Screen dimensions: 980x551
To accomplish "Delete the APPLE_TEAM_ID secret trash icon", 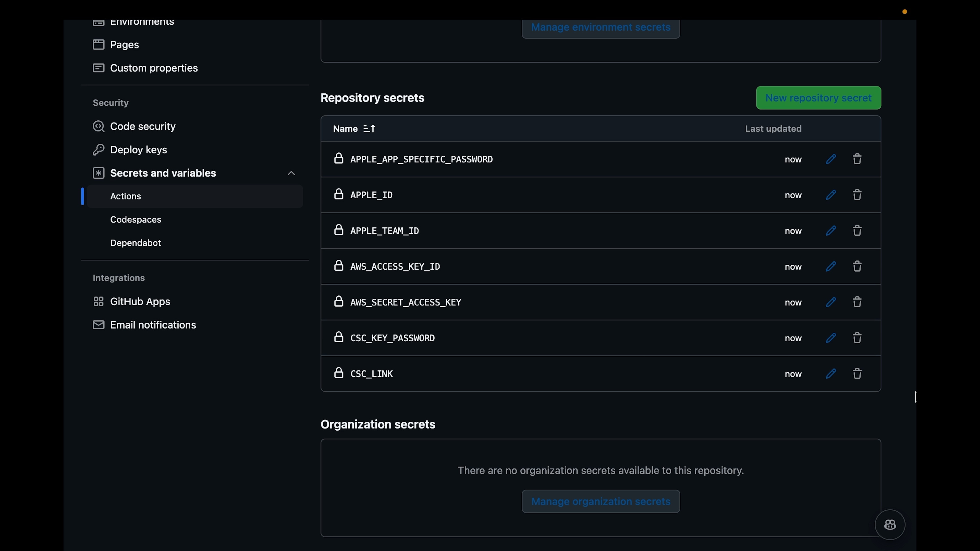I will 857,230.
